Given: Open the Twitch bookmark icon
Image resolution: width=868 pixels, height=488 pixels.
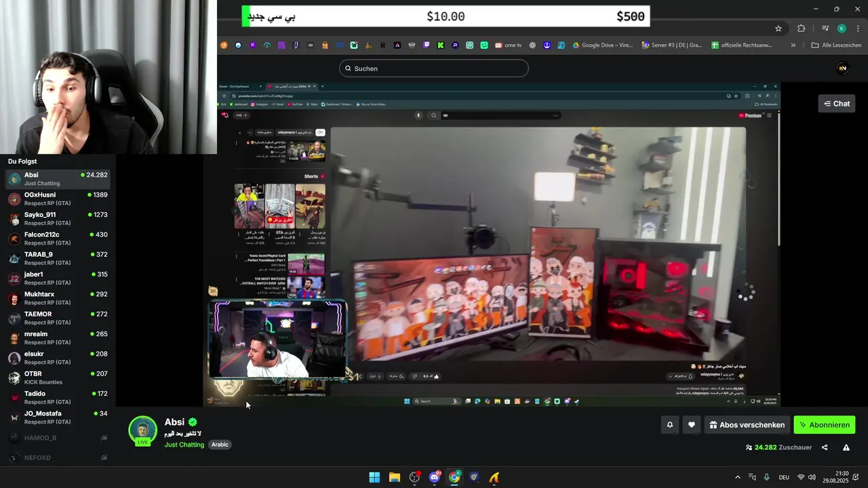Looking at the screenshot, I should (x=427, y=45).
